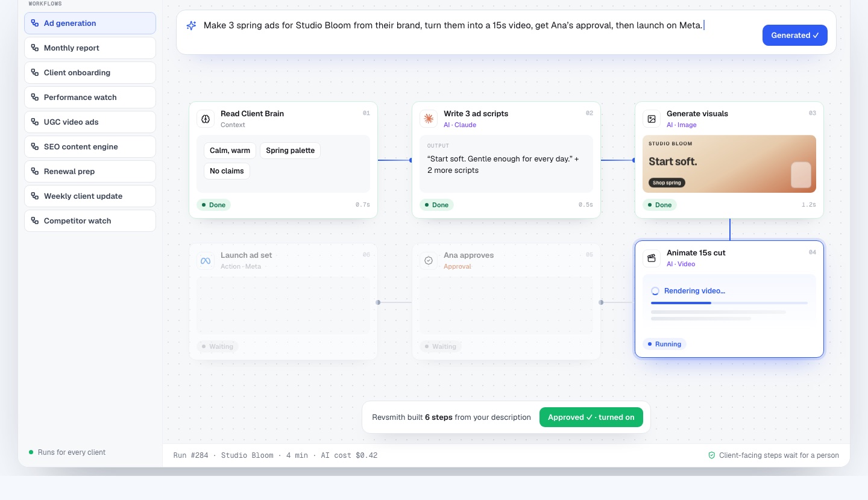
Task: Click Runs for every client indicator
Action: (x=67, y=452)
